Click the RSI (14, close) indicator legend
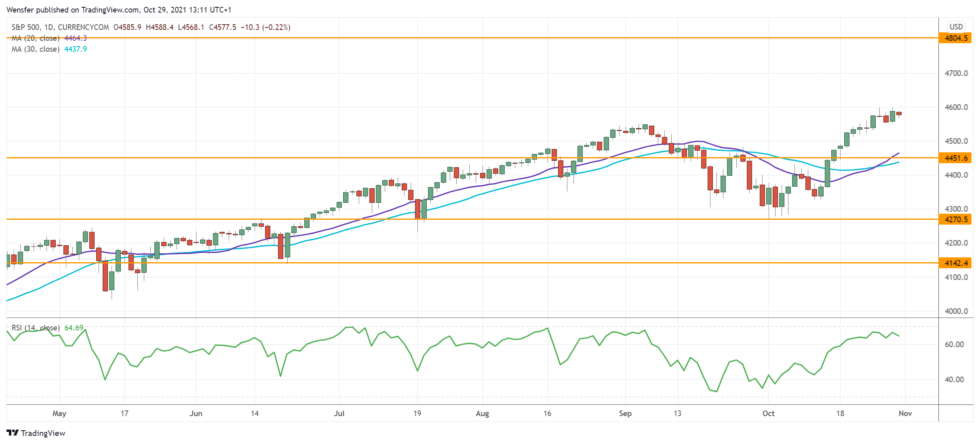Viewport: 980px width, 444px height. (36, 328)
